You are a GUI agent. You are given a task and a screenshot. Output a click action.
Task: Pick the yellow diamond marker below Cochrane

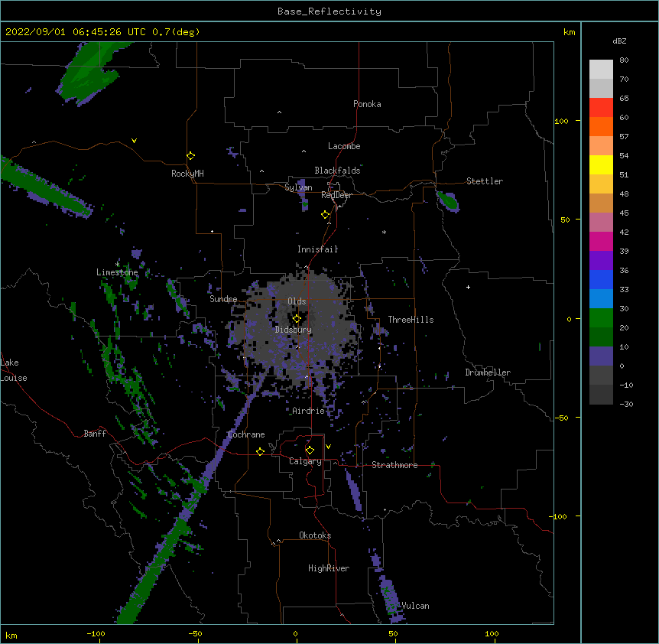[260, 451]
